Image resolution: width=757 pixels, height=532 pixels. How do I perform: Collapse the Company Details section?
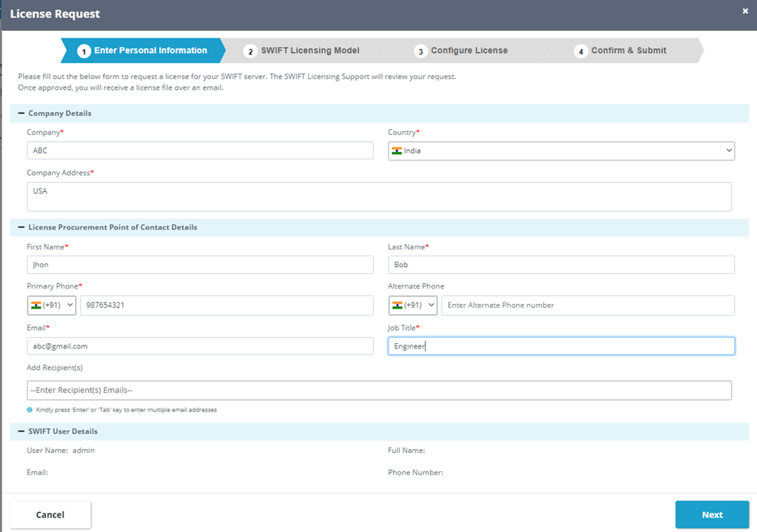click(x=21, y=113)
